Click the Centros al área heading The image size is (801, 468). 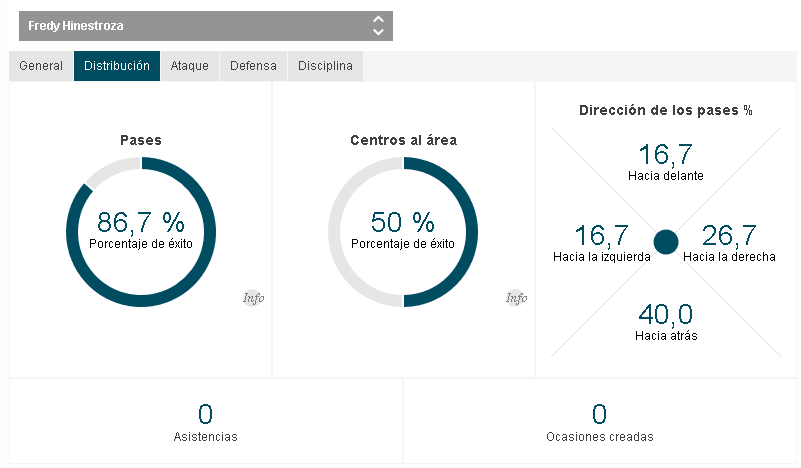click(404, 140)
